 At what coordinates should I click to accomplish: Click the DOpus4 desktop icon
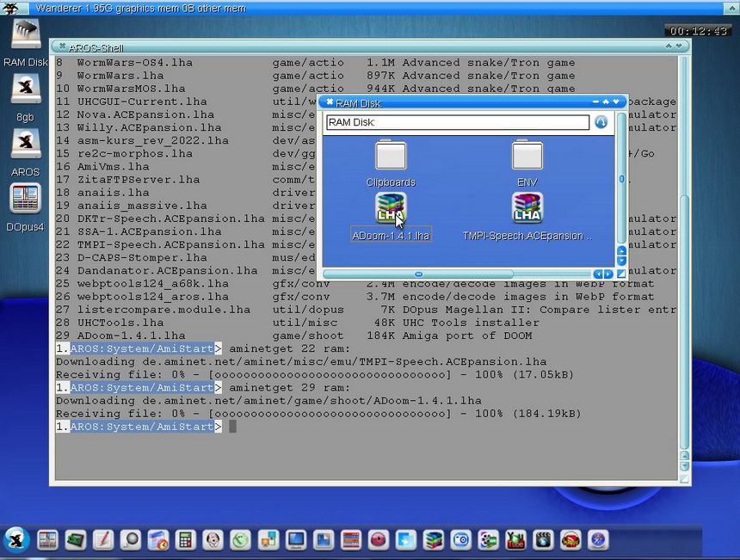(25, 200)
